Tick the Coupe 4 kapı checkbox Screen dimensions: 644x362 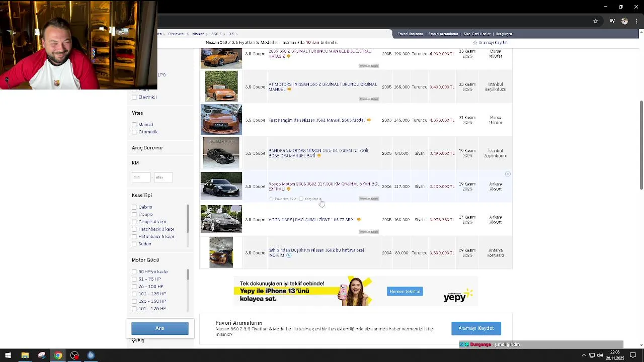pyautogui.click(x=134, y=222)
